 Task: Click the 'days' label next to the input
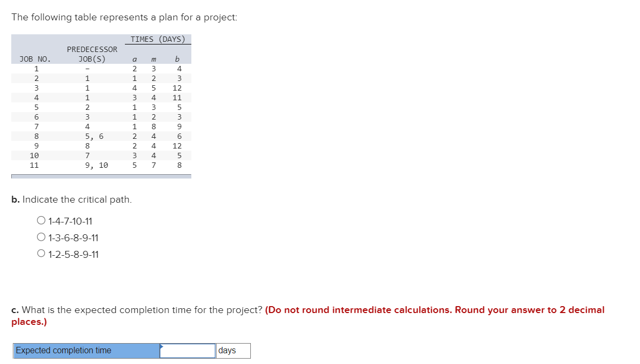pos(227,351)
